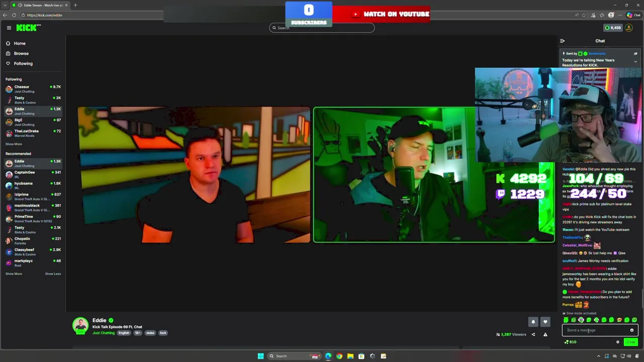The height and width of the screenshot is (362, 644).
Task: Open Classybeef recommended channel
Action: pos(33,252)
